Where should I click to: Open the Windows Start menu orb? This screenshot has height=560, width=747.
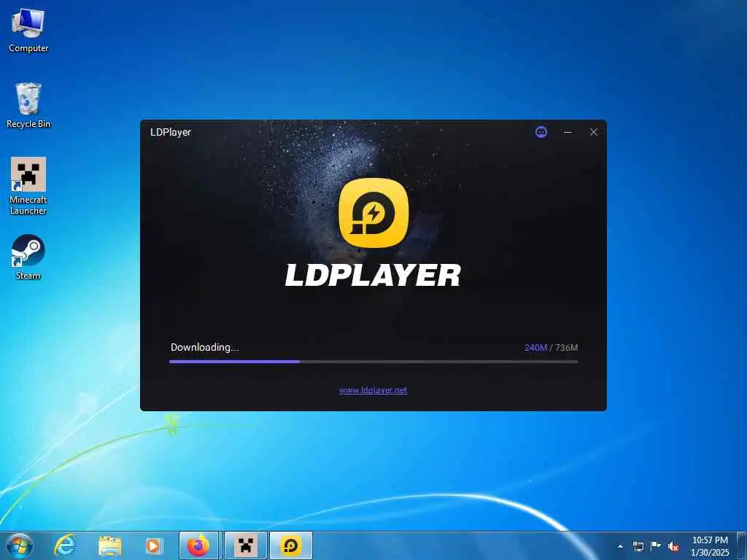(x=20, y=545)
